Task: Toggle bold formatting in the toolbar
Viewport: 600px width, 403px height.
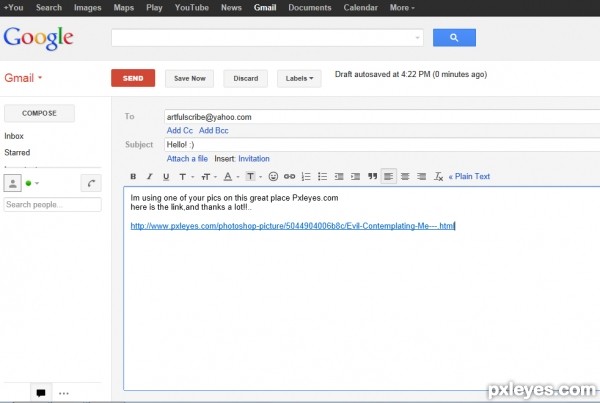Action: [x=133, y=176]
